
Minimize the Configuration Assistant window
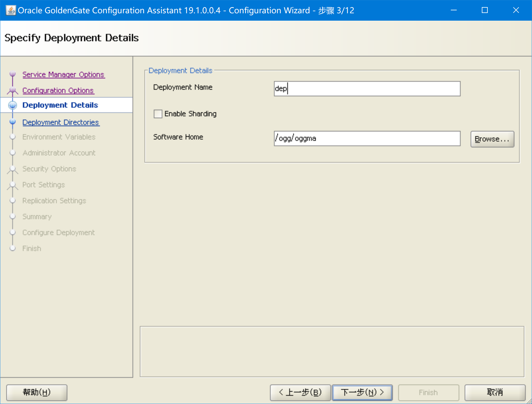(x=454, y=10)
